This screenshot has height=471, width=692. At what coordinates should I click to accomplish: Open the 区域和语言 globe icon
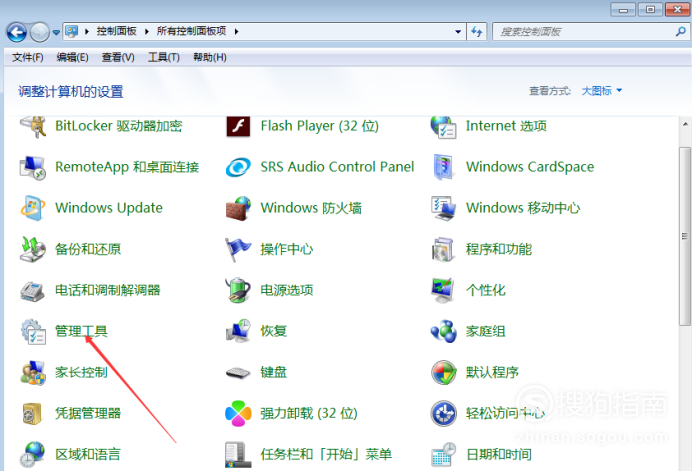[33, 454]
